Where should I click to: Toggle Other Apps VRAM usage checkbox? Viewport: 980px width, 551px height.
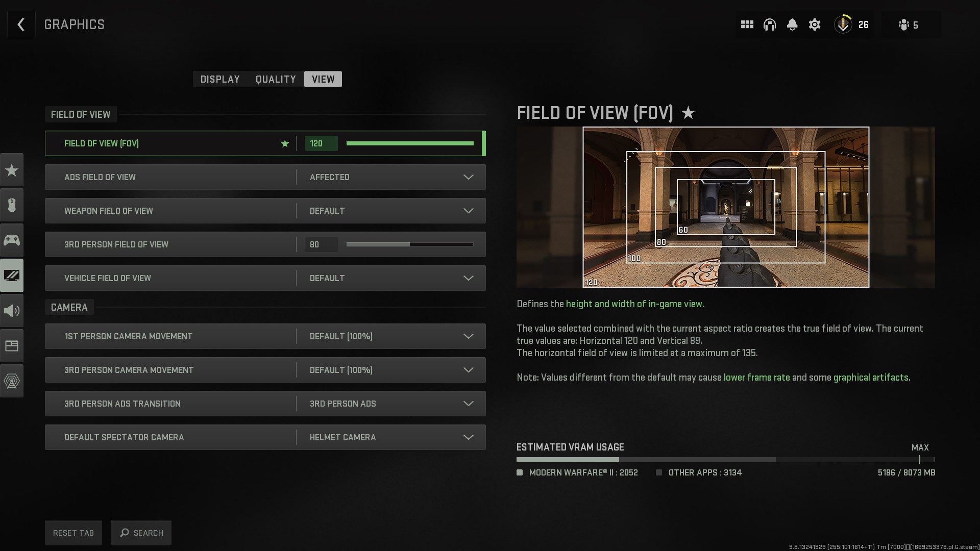coord(658,472)
